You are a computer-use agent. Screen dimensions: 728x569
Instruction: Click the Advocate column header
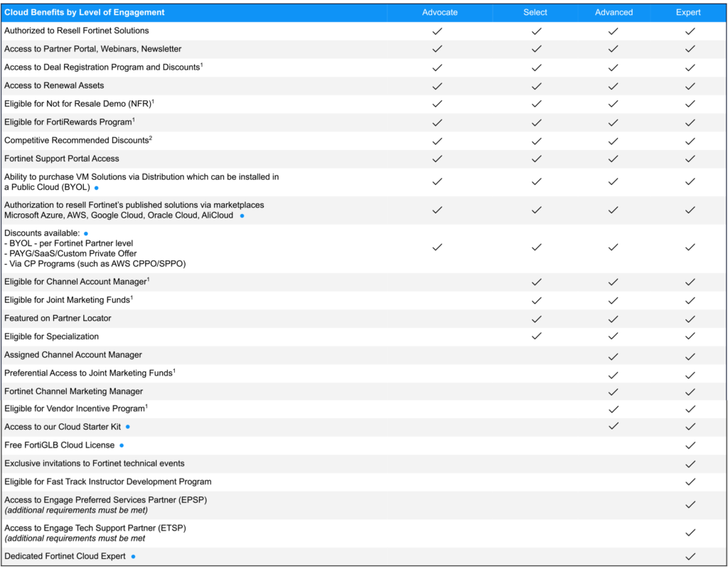coord(439,13)
